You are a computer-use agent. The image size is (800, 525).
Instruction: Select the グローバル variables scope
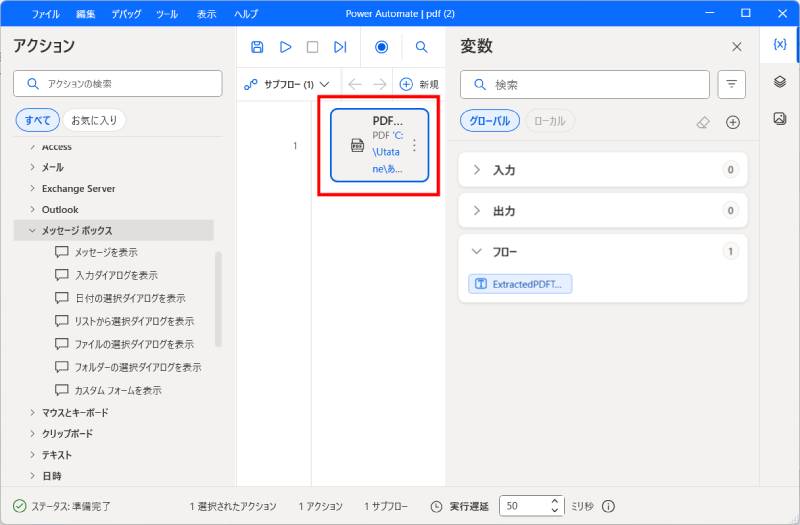click(x=489, y=121)
